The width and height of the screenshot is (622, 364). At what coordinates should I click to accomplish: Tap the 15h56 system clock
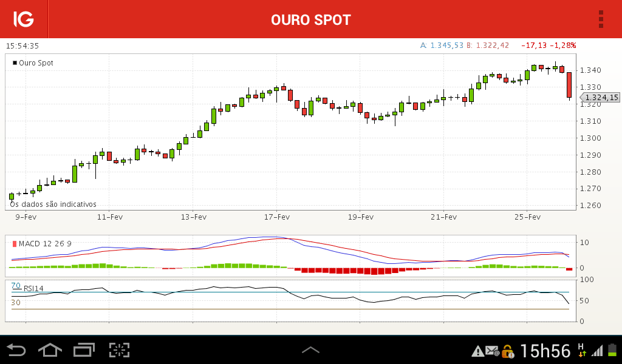[545, 351]
